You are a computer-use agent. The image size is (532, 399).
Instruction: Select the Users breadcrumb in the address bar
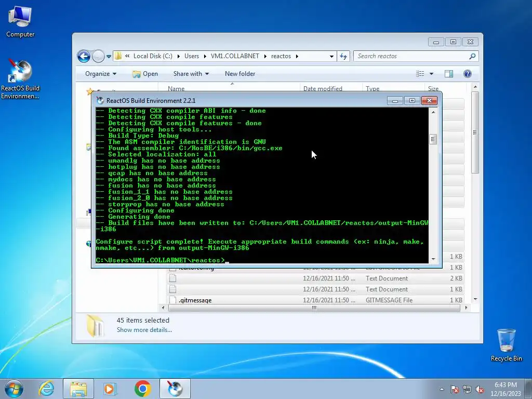[x=192, y=56]
